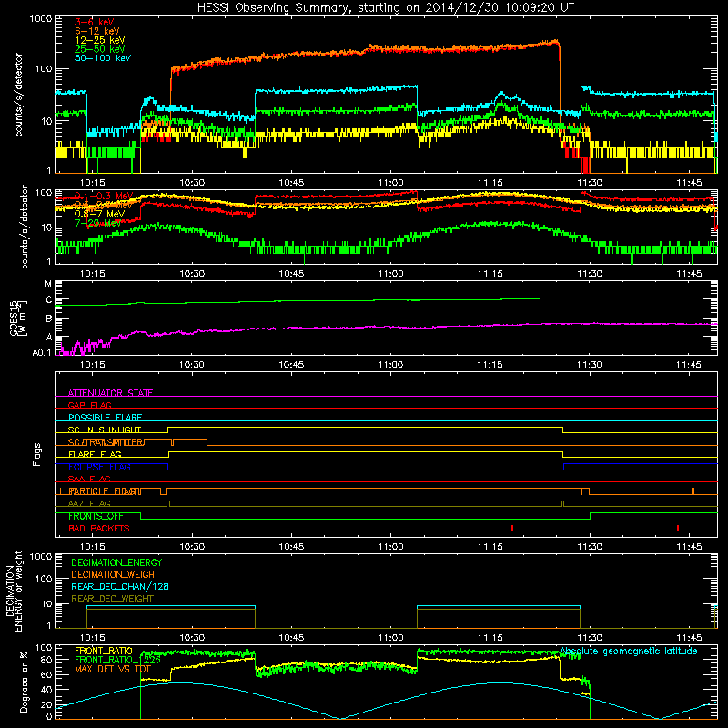Click the A0.1 label on GOES axis
This screenshot has height=728, width=728.
click(42, 353)
